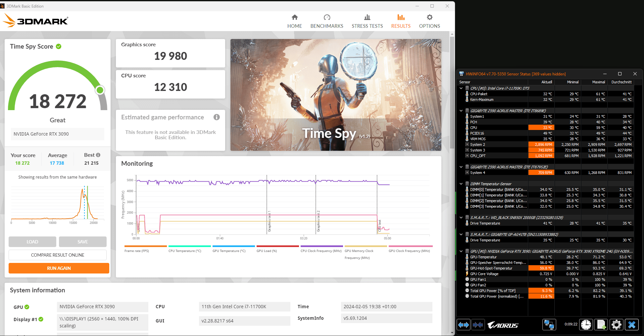644x336 pixels.
Task: Select the GPU-Hot-Spot-Temperatur row
Action: click(546, 268)
